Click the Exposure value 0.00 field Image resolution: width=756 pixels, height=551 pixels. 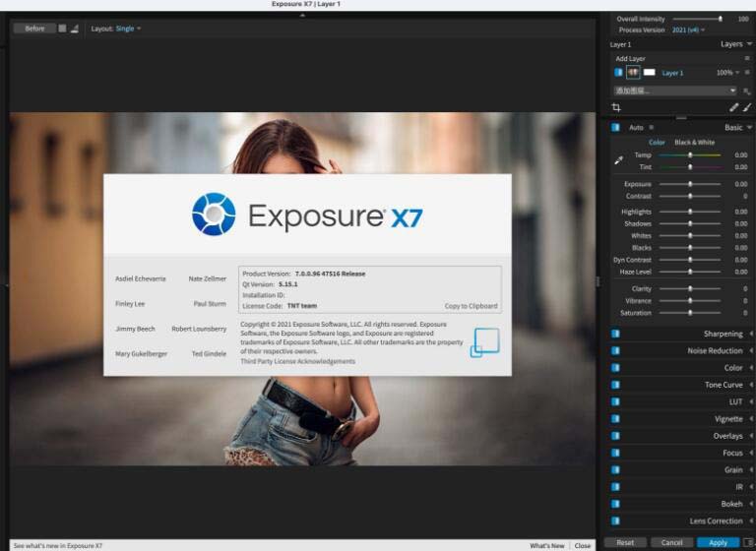[740, 184]
